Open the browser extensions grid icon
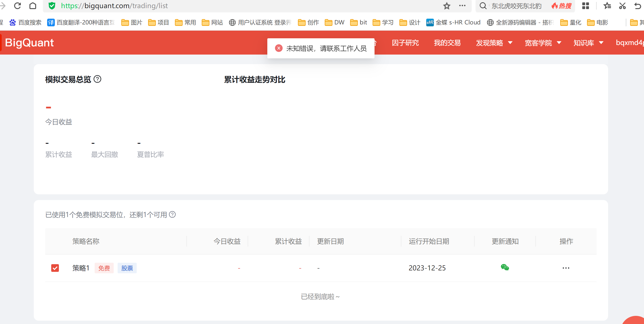Screen dimensions: 644x324 point(586,6)
